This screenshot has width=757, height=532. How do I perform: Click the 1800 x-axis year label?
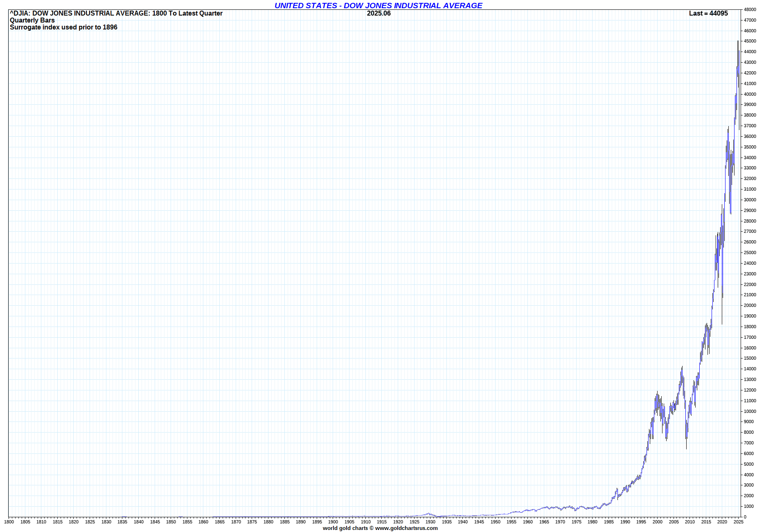tap(9, 522)
